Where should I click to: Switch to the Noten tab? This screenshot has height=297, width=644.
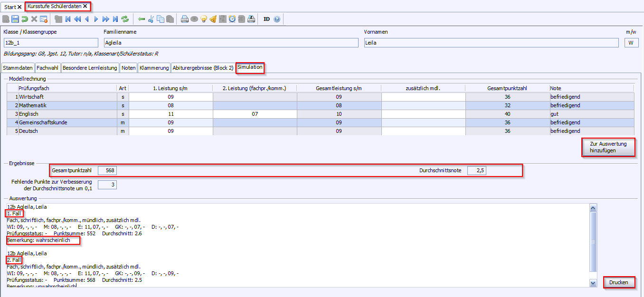[128, 68]
